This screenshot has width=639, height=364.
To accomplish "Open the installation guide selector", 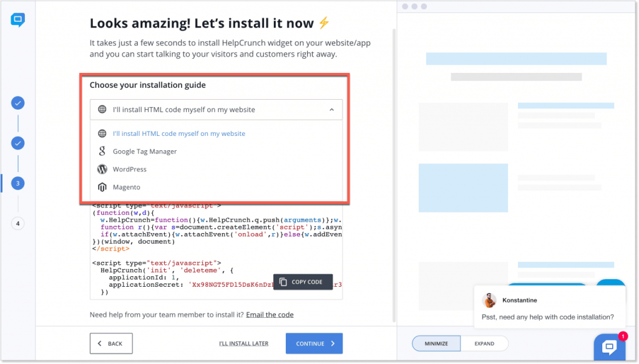I will point(216,109).
